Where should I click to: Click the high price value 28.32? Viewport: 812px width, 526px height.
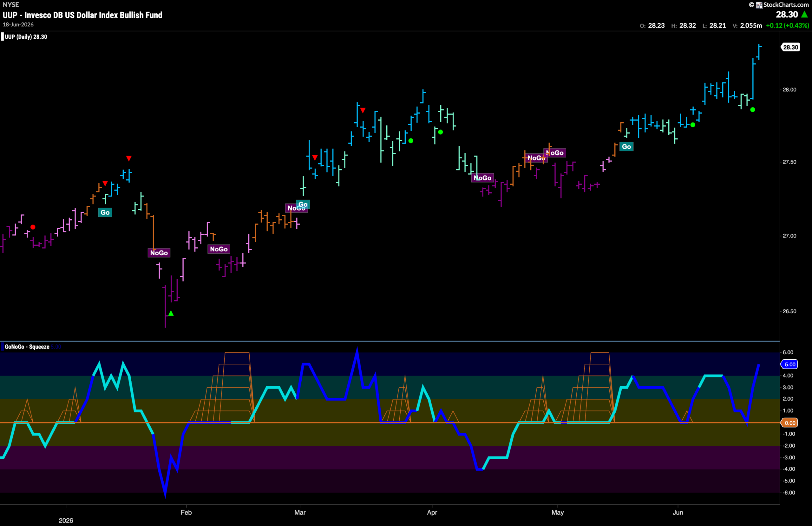687,26
